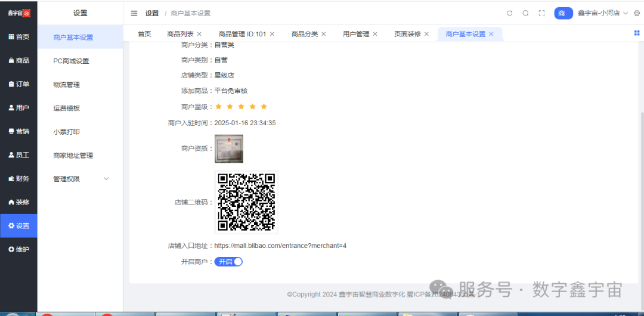Close the 页面装修 tab
644x316 pixels.
427,34
